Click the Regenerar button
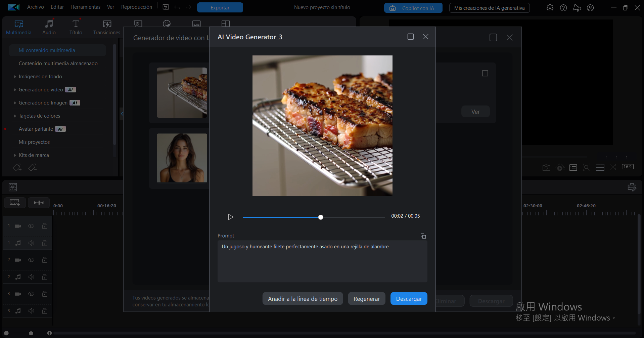Screen dimensions: 644x338 pyautogui.click(x=367, y=299)
